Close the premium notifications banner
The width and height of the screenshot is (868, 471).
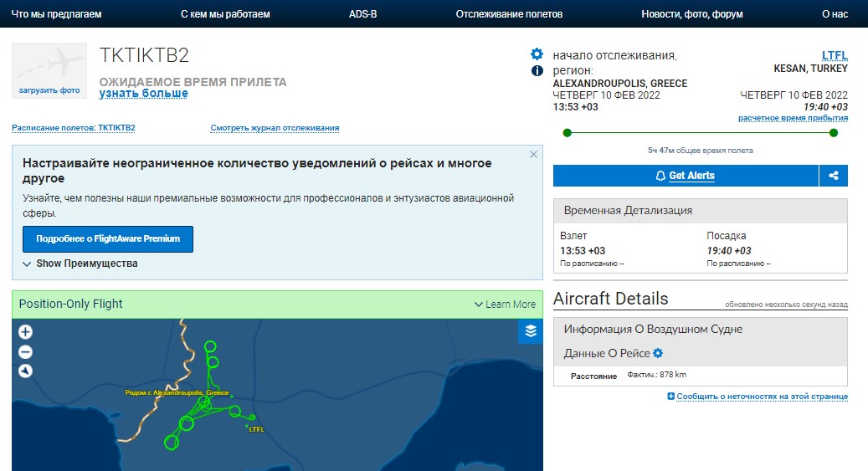[x=533, y=155]
